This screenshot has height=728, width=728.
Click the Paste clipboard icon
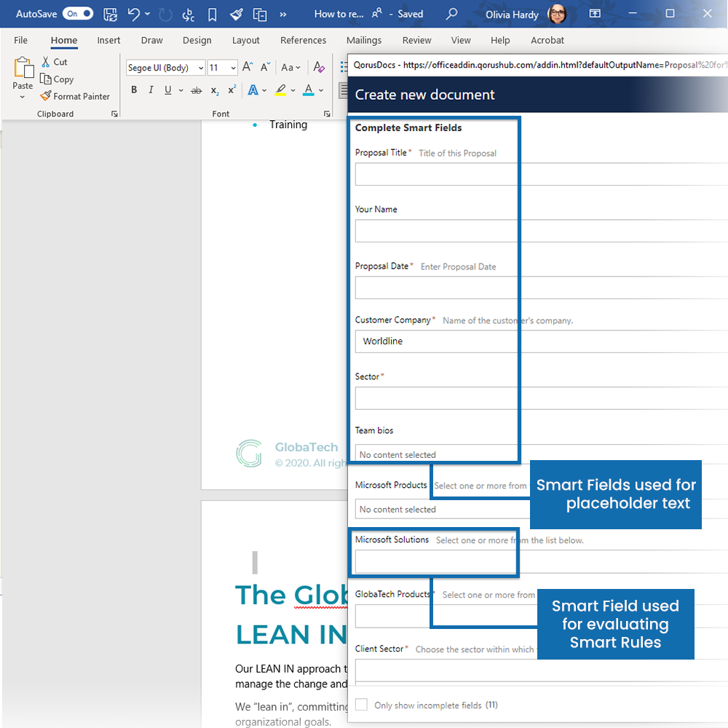pos(23,69)
